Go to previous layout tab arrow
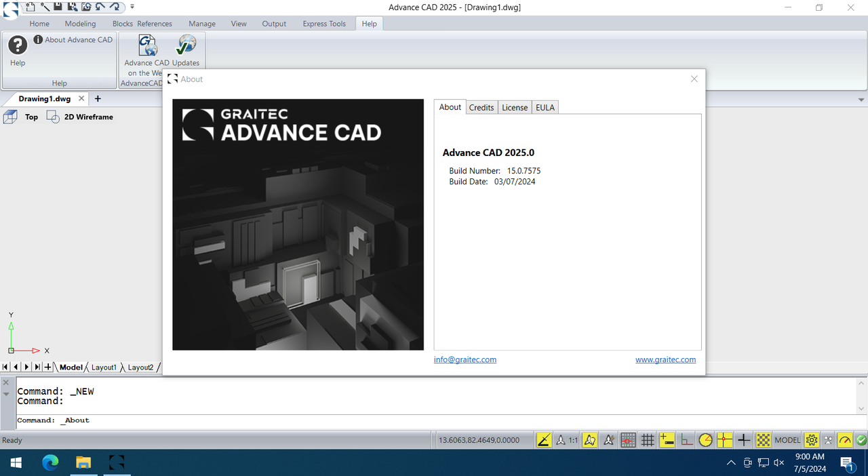This screenshot has width=868, height=476. 16,367
